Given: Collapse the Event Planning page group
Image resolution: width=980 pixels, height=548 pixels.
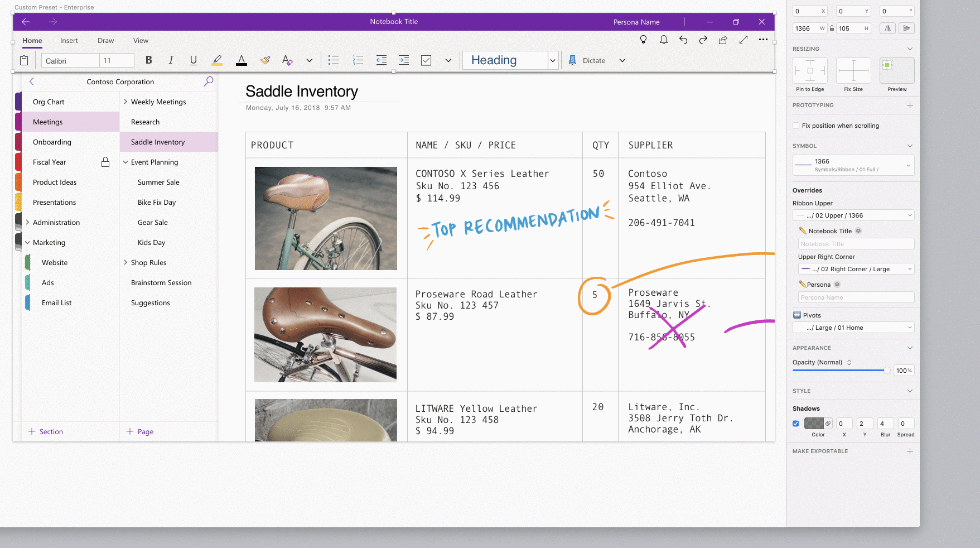Looking at the screenshot, I should [x=125, y=162].
